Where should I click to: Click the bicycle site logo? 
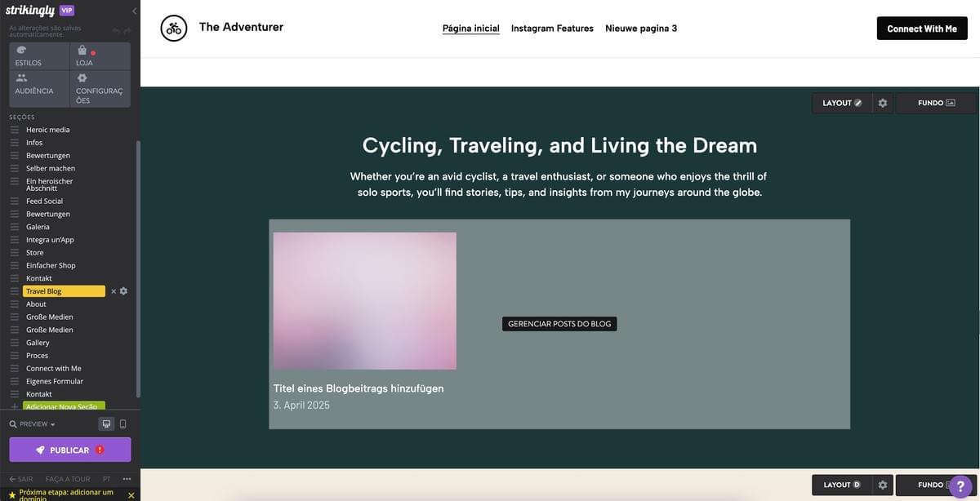[174, 29]
